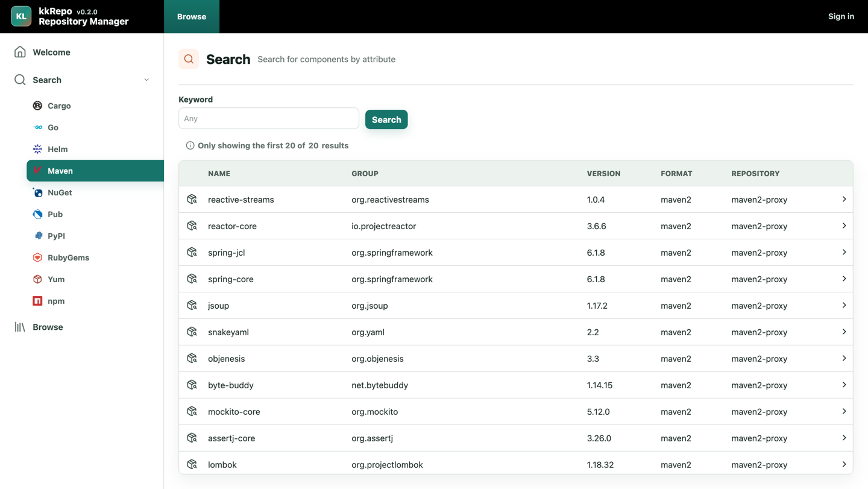Viewport: 868px width, 489px height.
Task: Click the component icon for spring-core
Action: pyautogui.click(x=192, y=279)
